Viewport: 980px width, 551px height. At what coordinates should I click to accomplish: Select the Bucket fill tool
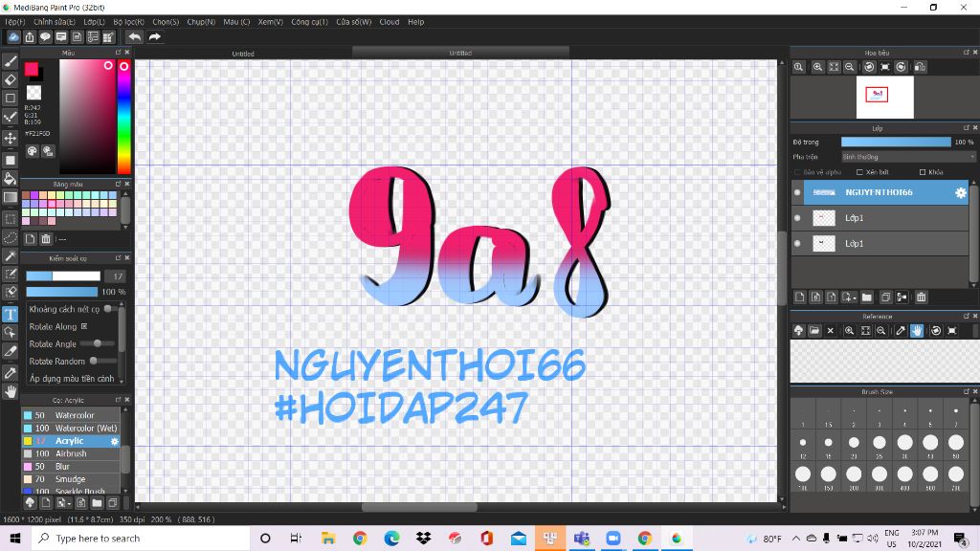click(x=10, y=179)
